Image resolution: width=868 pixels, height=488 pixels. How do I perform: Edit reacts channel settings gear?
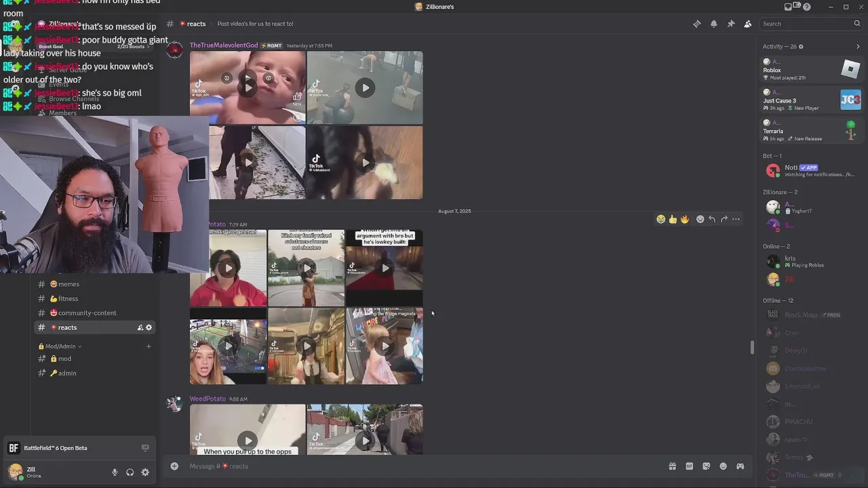[149, 327]
